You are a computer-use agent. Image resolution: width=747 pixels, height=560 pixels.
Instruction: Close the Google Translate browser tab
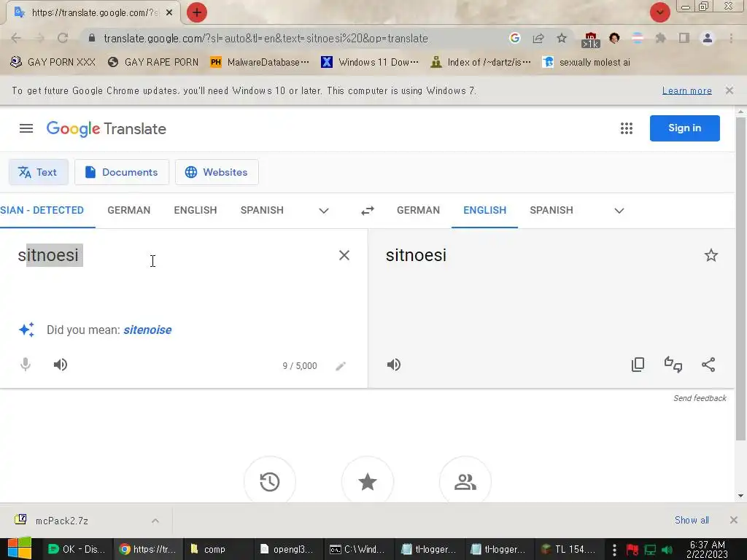[169, 13]
